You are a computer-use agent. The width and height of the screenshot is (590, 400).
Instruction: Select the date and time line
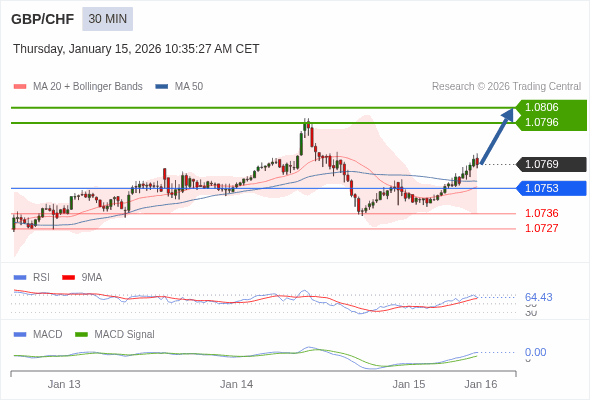pos(136,49)
